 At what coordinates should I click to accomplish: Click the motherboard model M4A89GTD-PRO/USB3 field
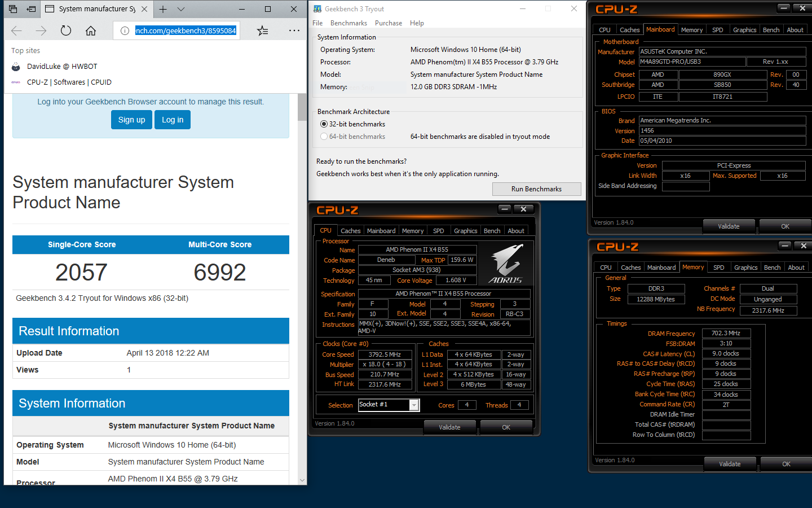click(692, 62)
